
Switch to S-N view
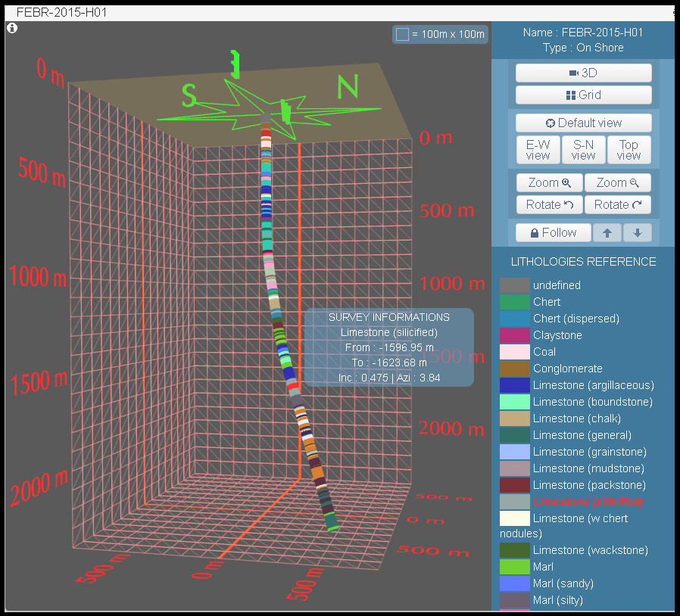click(583, 150)
